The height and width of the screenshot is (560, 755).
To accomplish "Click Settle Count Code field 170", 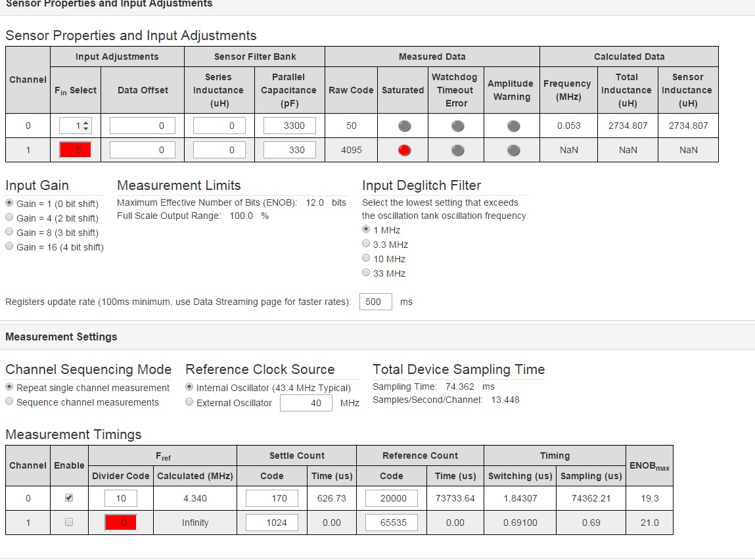I will click(272, 498).
